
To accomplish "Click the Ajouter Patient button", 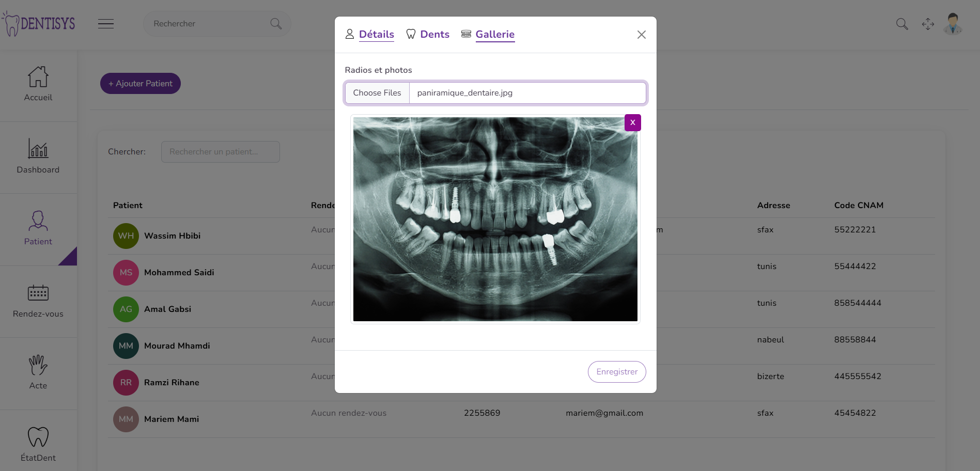I will 141,84.
